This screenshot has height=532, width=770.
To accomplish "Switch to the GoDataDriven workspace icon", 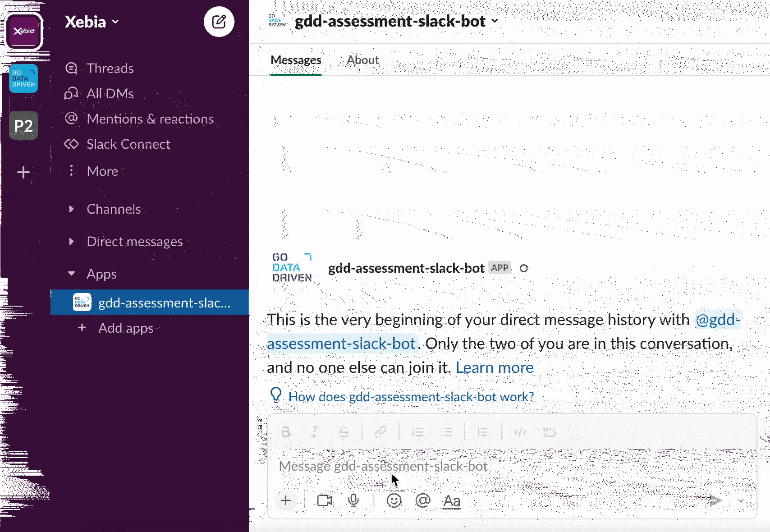I will click(23, 78).
